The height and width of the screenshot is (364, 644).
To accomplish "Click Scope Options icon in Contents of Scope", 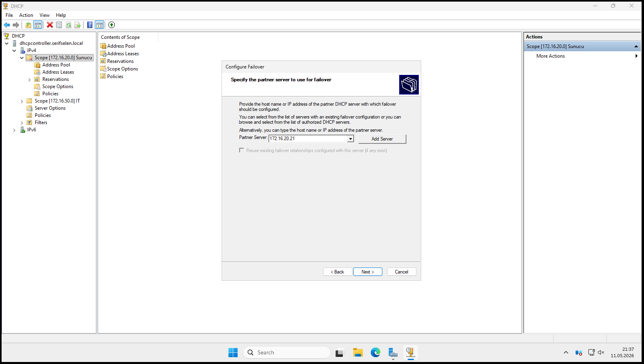I will point(103,69).
